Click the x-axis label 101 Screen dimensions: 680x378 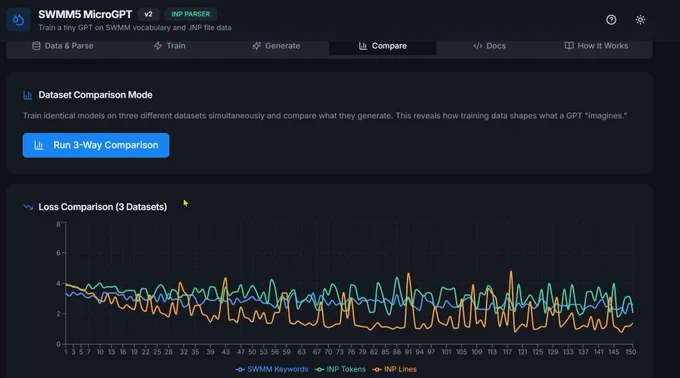[x=446, y=352]
